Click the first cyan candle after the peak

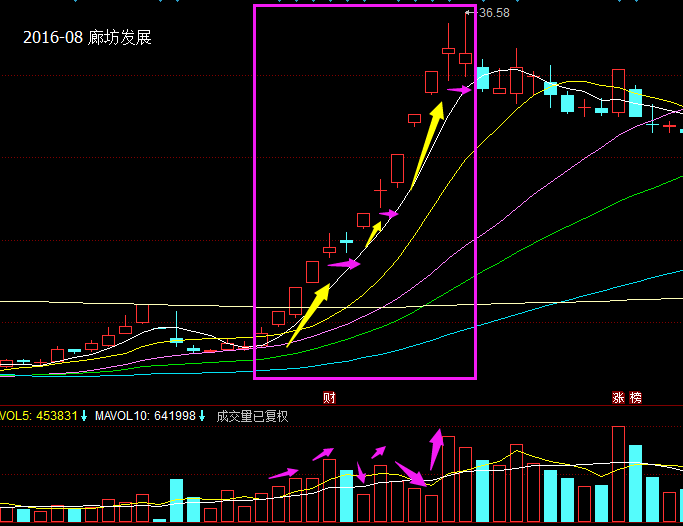pyautogui.click(x=482, y=78)
